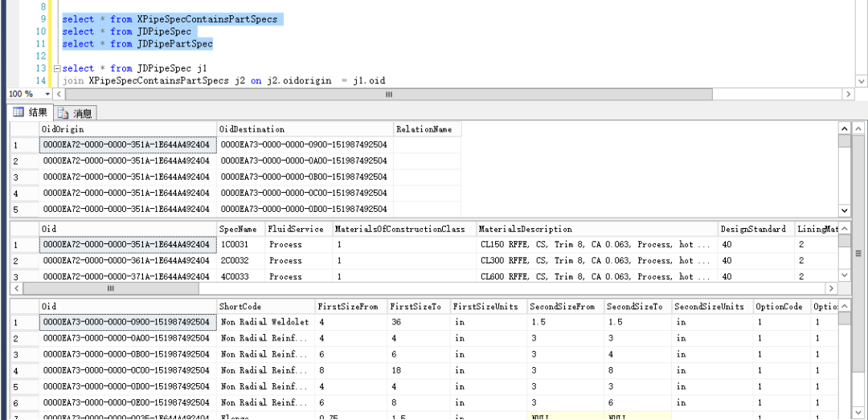The height and width of the screenshot is (420, 868).
Task: Click code line select * from XPipeSpecContainsPartSpecs
Action: click(x=170, y=19)
